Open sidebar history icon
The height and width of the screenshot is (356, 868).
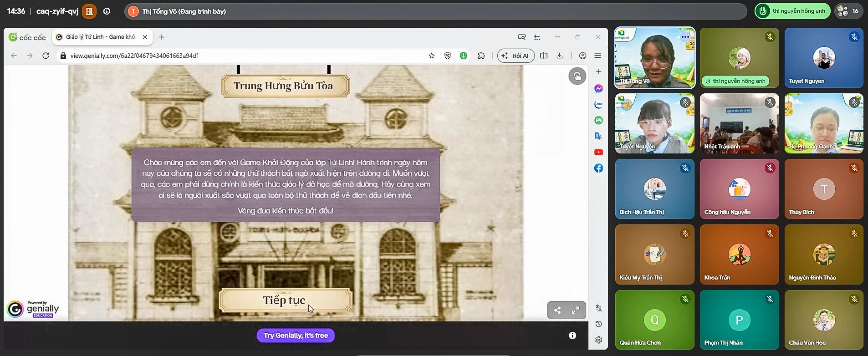598,324
